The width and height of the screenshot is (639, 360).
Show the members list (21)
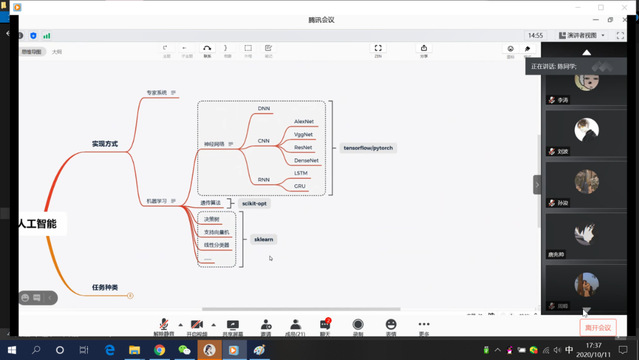[x=295, y=327]
